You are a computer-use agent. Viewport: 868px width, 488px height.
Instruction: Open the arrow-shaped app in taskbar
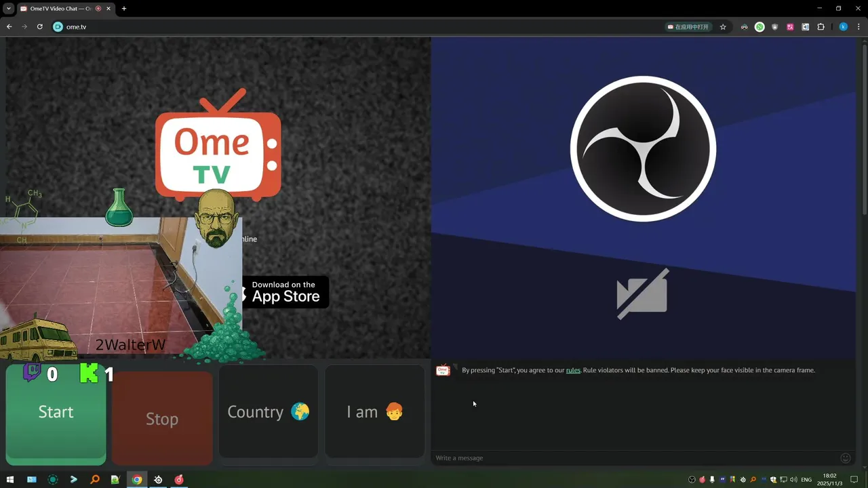click(x=73, y=480)
